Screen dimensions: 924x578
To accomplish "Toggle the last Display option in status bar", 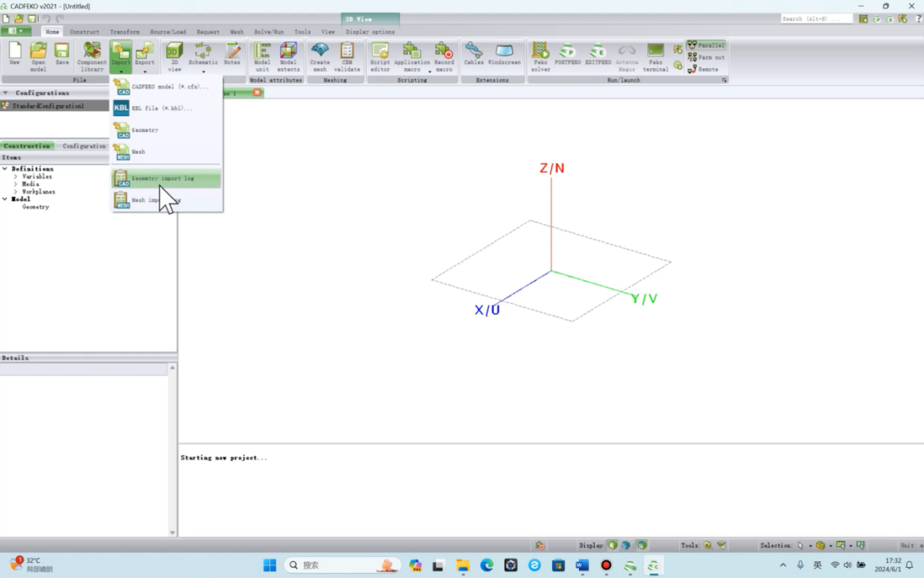I will (642, 545).
